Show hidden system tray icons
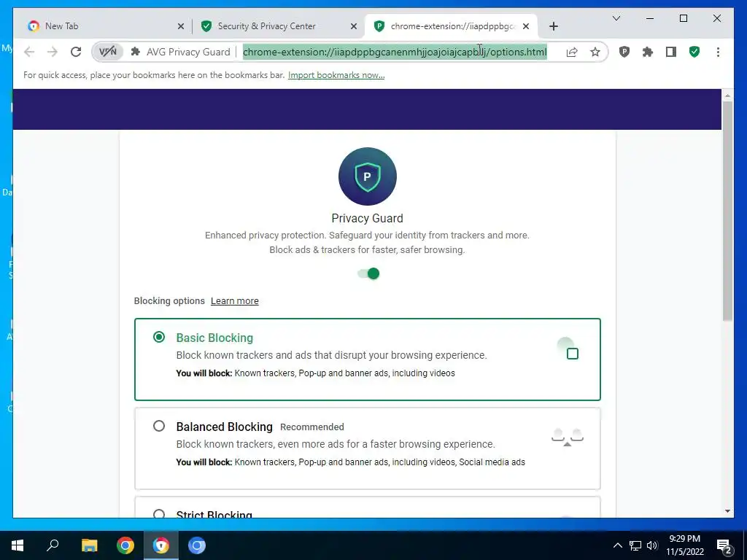Image resolution: width=747 pixels, height=560 pixels. point(617,545)
